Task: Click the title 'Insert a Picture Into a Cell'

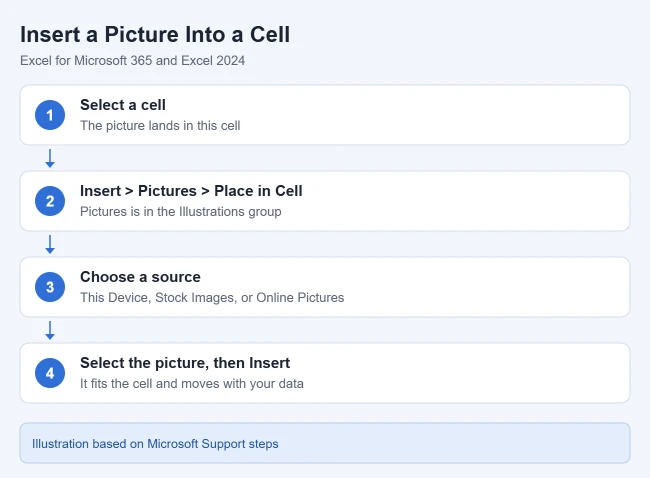Action: 155,34
